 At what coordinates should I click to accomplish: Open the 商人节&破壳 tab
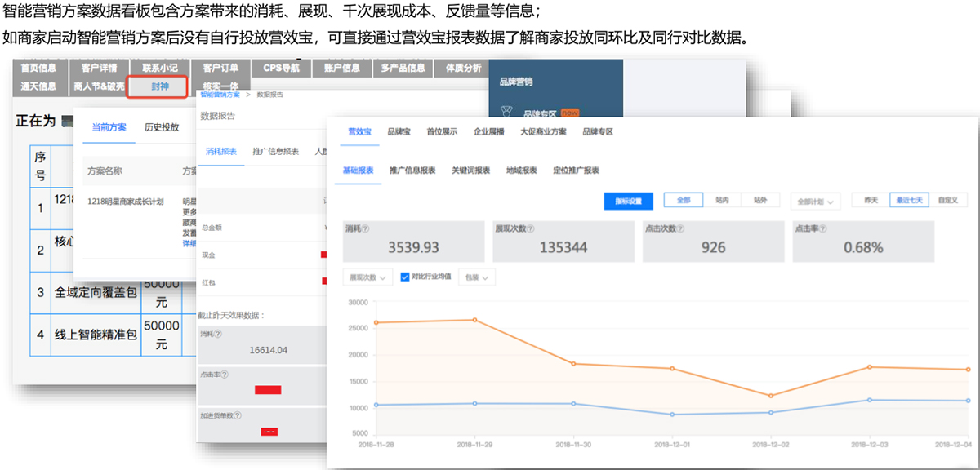[99, 86]
